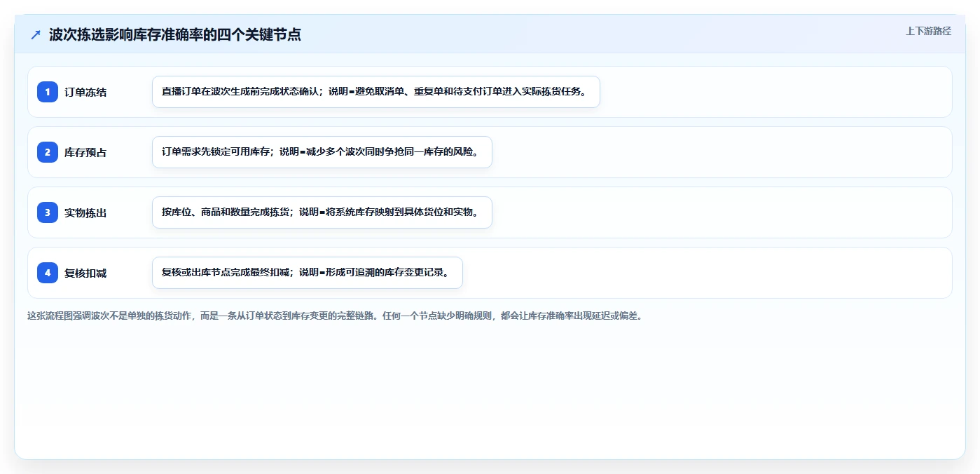Viewport: 980px width, 474px height.
Task: Click the footnote paragraph starting 这张流程图强调
Action: (335, 316)
